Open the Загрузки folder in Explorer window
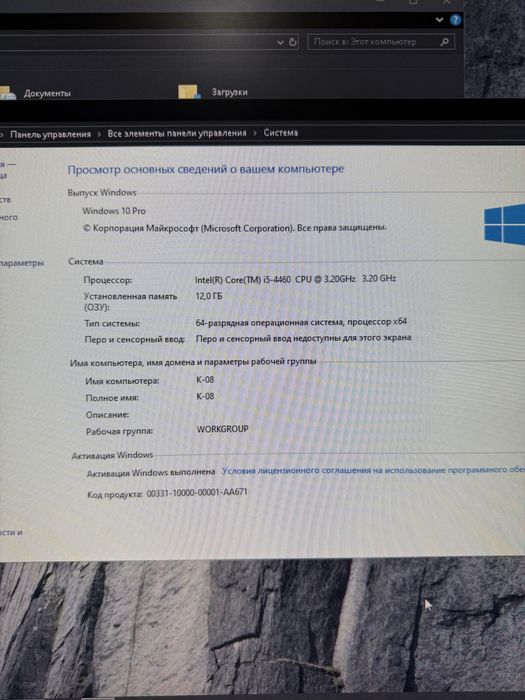Screen dimensions: 525x700 [x=213, y=92]
